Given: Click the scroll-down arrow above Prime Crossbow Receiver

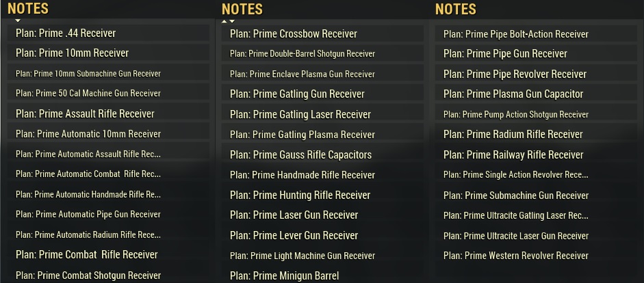Looking at the screenshot, I should click(233, 21).
